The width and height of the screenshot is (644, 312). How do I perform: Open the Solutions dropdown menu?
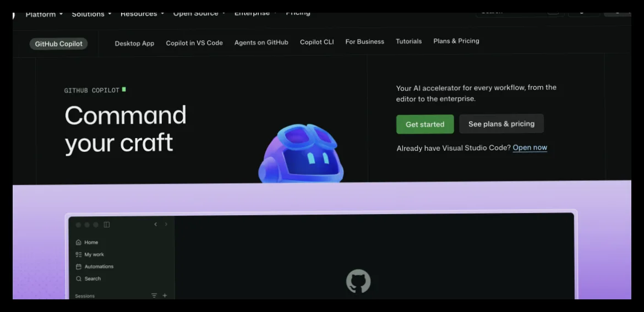(91, 14)
